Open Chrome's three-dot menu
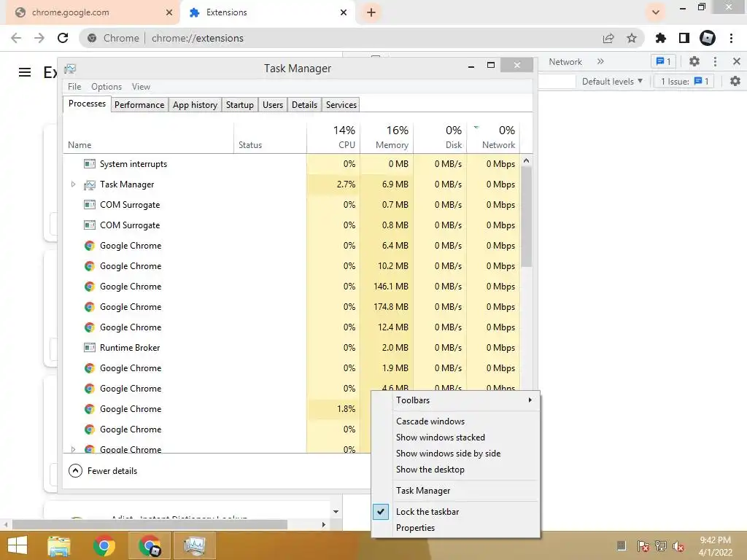Viewport: 747px width, 560px height. 731,38
